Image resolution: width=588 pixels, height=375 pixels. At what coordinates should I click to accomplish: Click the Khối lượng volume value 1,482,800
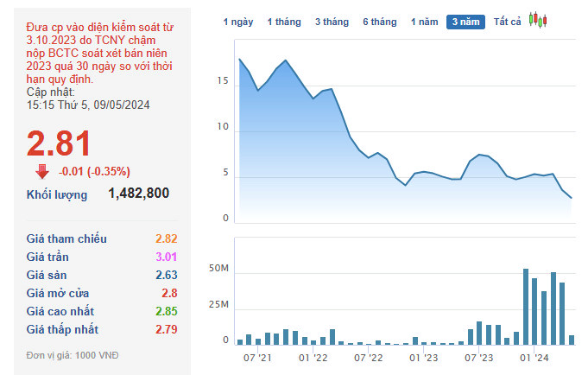[x=139, y=194]
